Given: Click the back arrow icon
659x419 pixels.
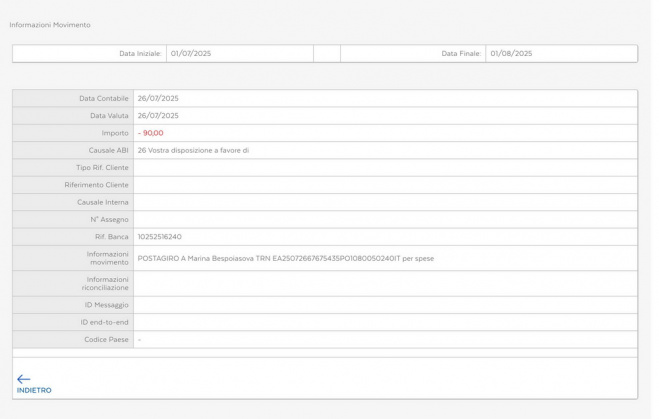Looking at the screenshot, I should pyautogui.click(x=24, y=379).
